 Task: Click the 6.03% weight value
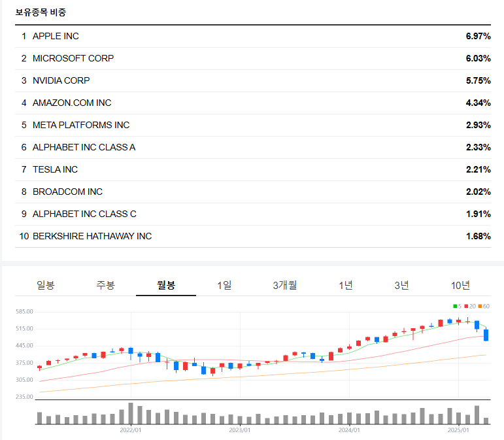pyautogui.click(x=479, y=58)
